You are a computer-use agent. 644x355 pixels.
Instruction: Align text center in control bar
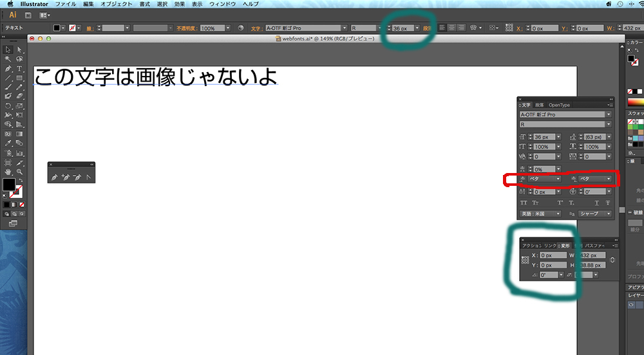(452, 28)
